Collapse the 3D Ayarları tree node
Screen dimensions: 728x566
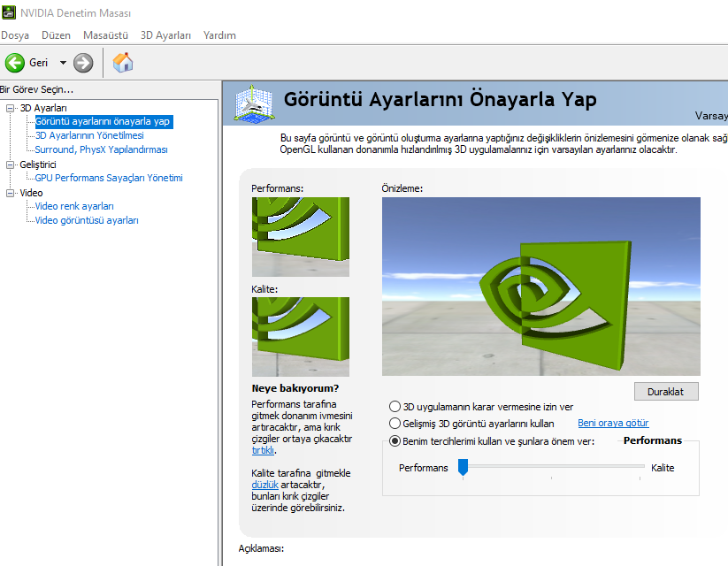coord(10,108)
